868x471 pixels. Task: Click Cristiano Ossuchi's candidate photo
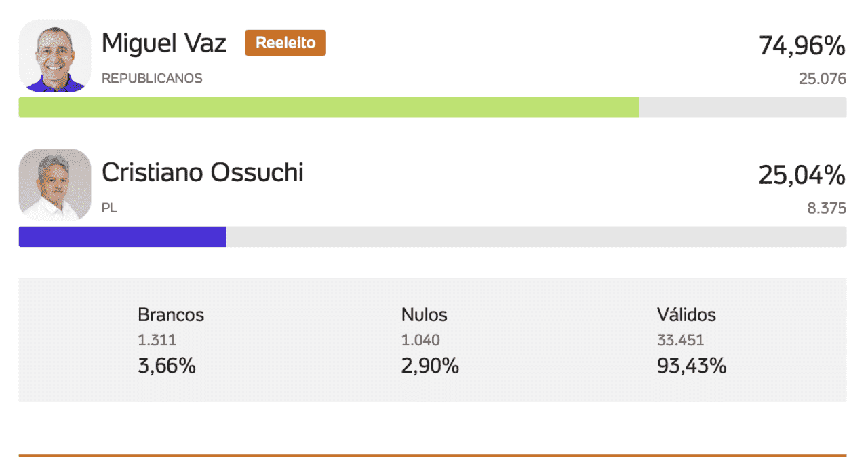(x=55, y=185)
